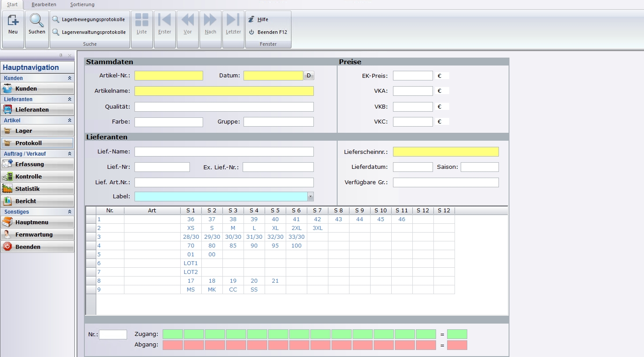Go to Hauptmenu in the sidebar
Screen dimensions: 644x357
(x=37, y=222)
